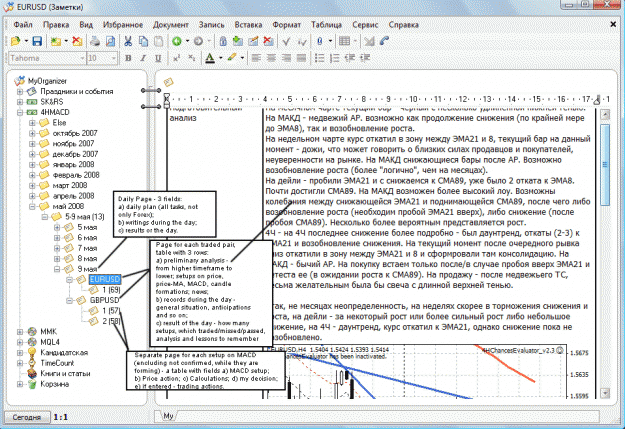
Task: Click the vertical scrollbar thumb in the editor
Action: tap(605, 165)
